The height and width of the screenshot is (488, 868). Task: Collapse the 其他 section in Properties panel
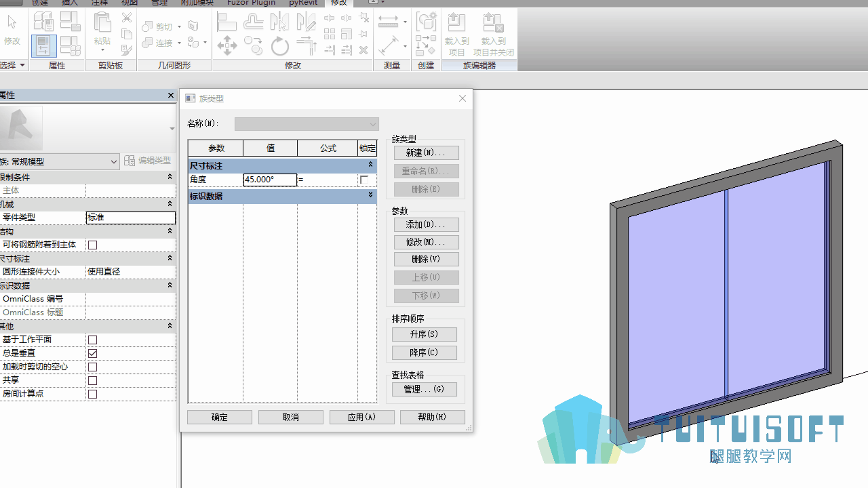pyautogui.click(x=170, y=326)
